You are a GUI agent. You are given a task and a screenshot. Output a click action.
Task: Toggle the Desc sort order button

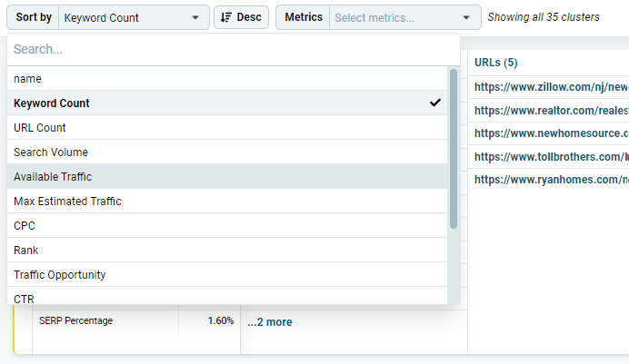click(x=241, y=17)
